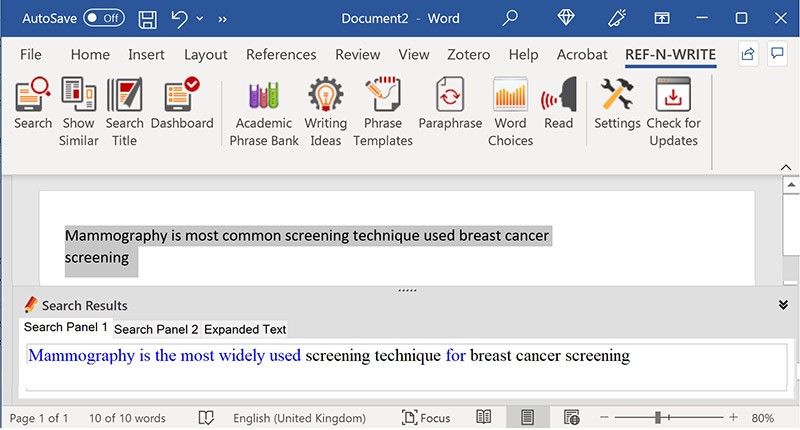Zoom in with plus button
800x430 pixels.
point(733,417)
